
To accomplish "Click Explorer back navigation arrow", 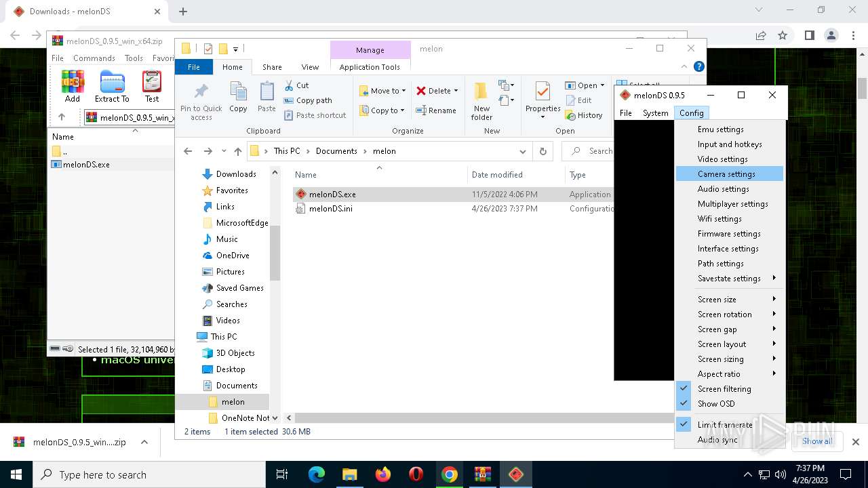I will (x=189, y=151).
